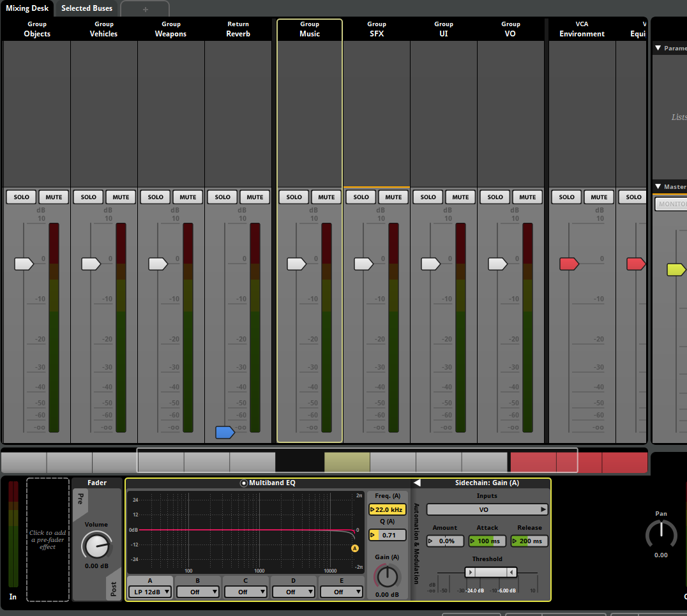687x616 pixels.
Task: Click the yellow A automation point on EQ curve
Action: point(356,548)
